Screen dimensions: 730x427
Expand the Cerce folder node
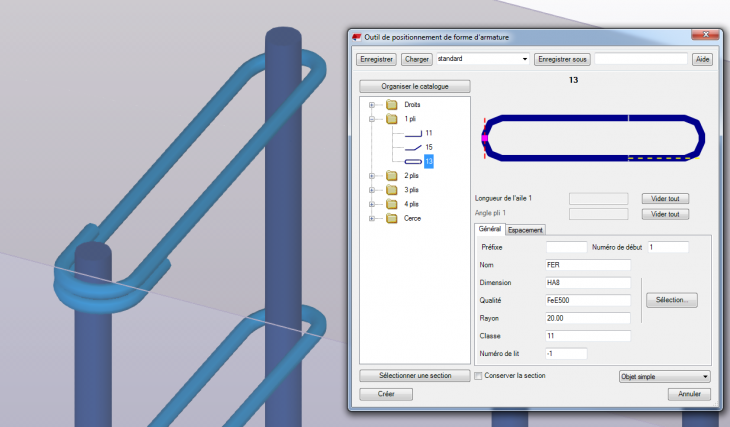click(372, 218)
